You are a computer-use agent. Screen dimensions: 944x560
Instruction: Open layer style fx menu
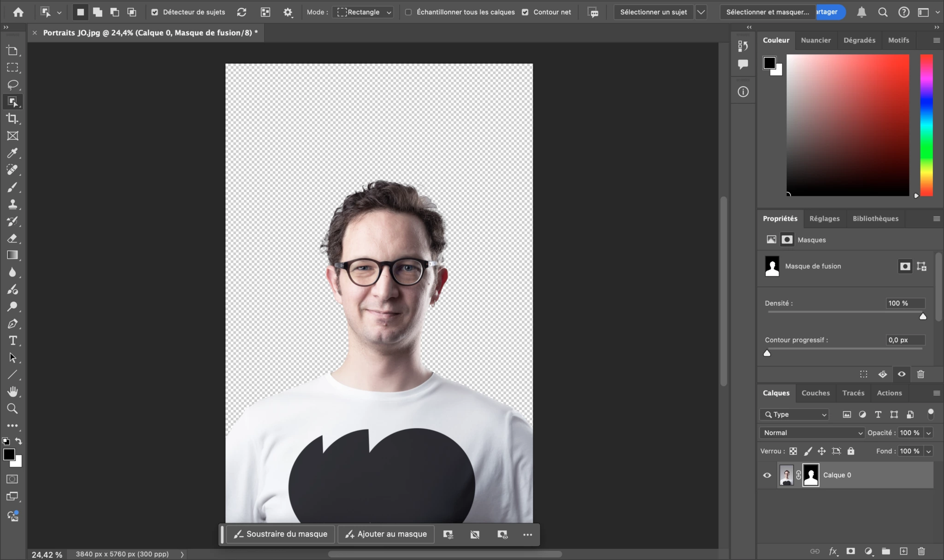833,551
